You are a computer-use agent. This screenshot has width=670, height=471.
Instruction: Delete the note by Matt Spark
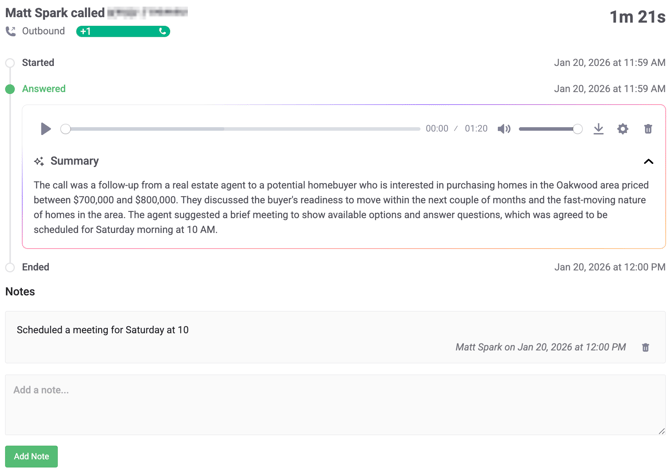pos(645,348)
